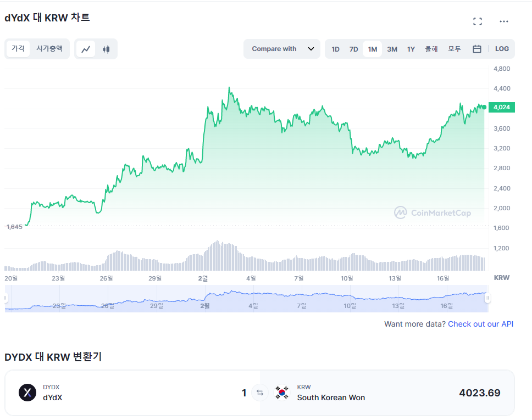Switch to line chart view icon
The image size is (532, 420).
(x=86, y=49)
